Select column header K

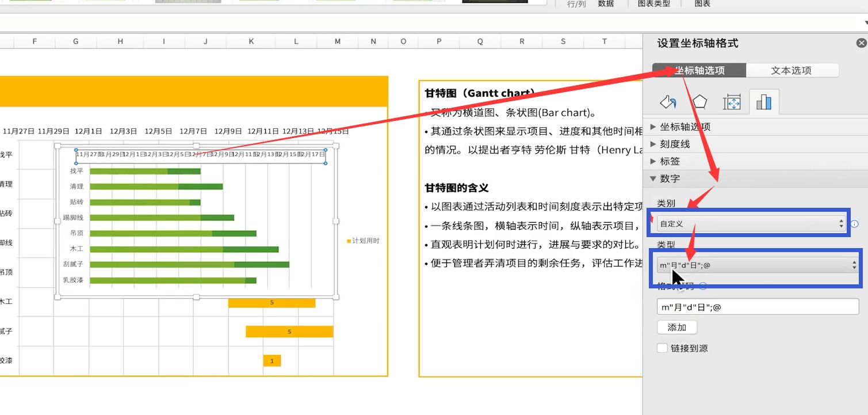click(x=251, y=41)
